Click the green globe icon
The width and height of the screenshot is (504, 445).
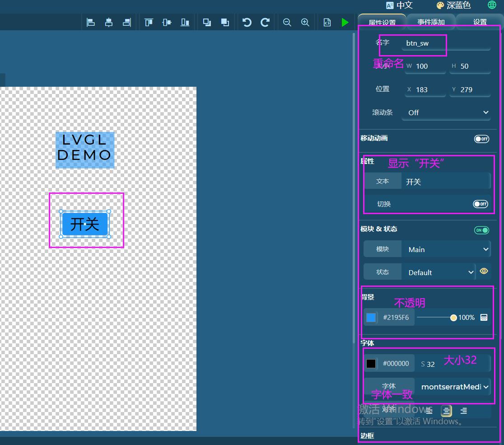(x=492, y=5)
